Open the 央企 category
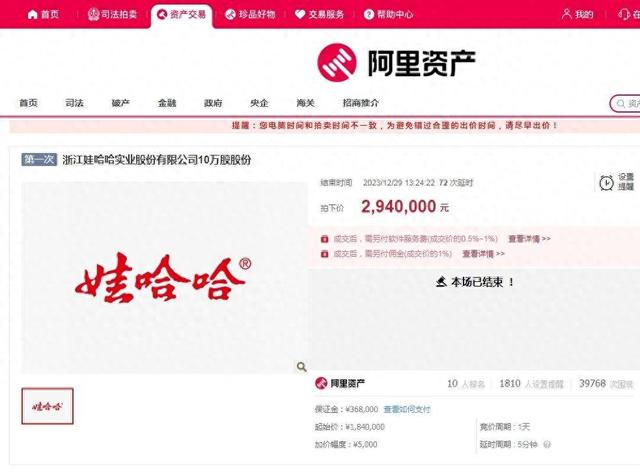Screen dimensions: 640x474 pos(259,103)
